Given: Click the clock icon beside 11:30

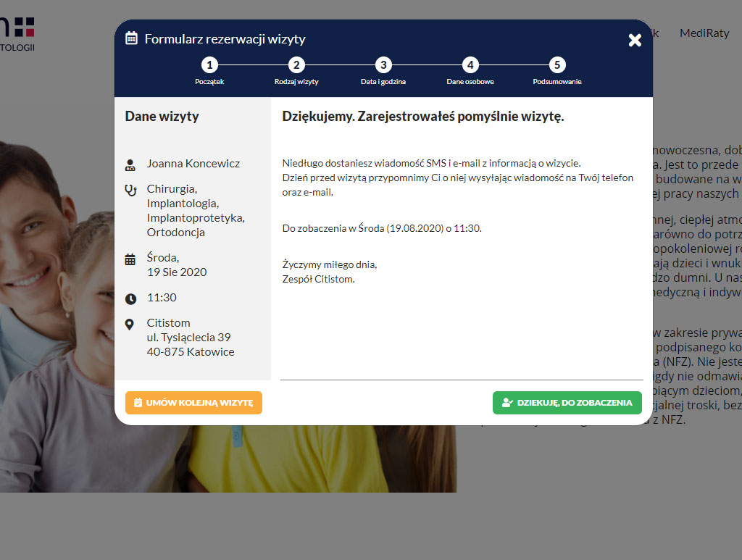Looking at the screenshot, I should (x=130, y=299).
